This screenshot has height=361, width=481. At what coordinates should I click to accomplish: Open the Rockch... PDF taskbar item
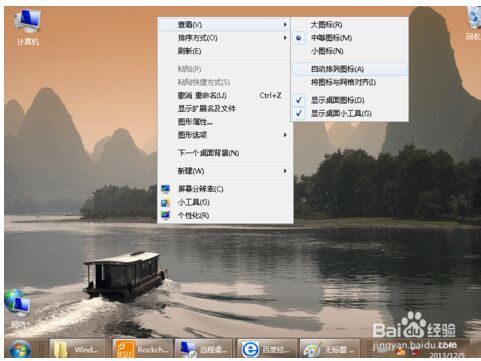(143, 349)
